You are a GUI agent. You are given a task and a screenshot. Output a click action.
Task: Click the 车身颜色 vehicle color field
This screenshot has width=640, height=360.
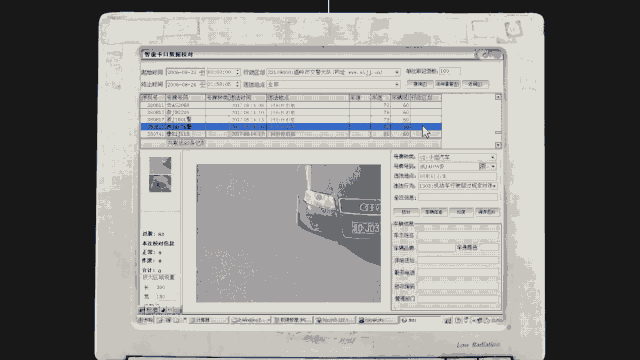[x=489, y=247]
